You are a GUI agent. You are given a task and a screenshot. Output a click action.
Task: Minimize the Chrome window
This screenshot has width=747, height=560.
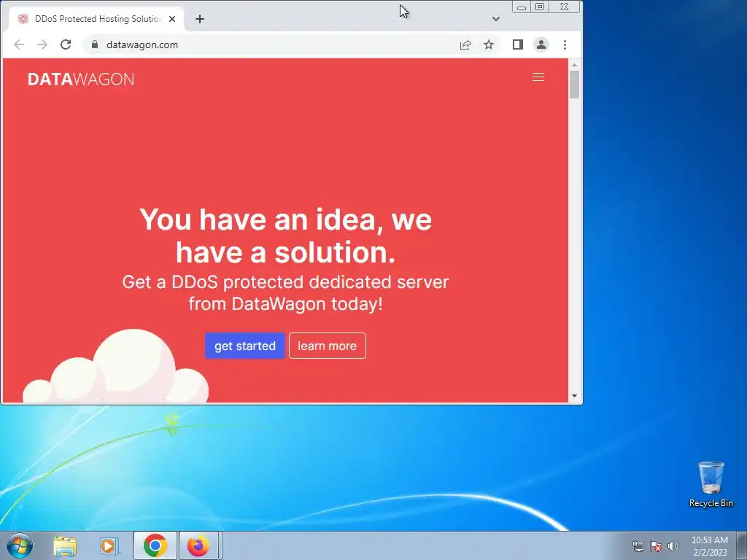tap(522, 7)
